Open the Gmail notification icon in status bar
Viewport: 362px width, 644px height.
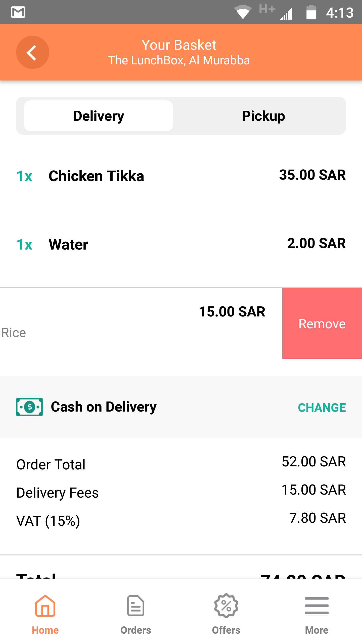point(18,12)
